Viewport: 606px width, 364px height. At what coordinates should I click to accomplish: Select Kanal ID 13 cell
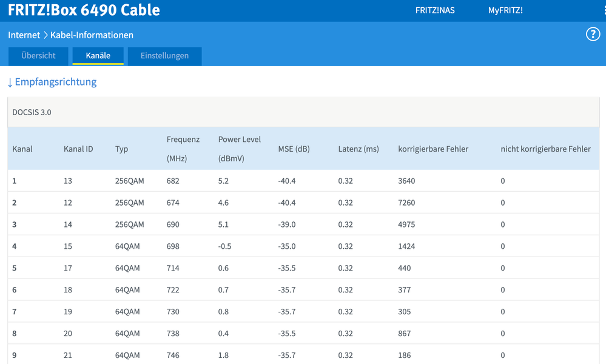tap(67, 181)
